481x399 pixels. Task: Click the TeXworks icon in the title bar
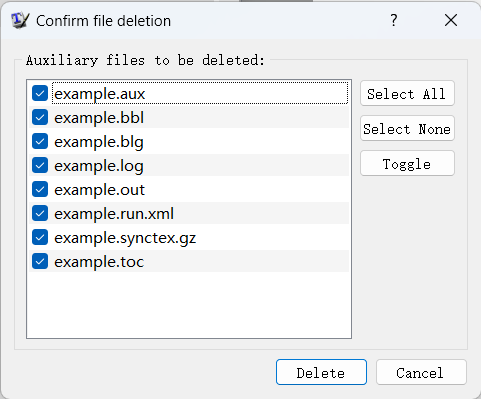(20, 21)
